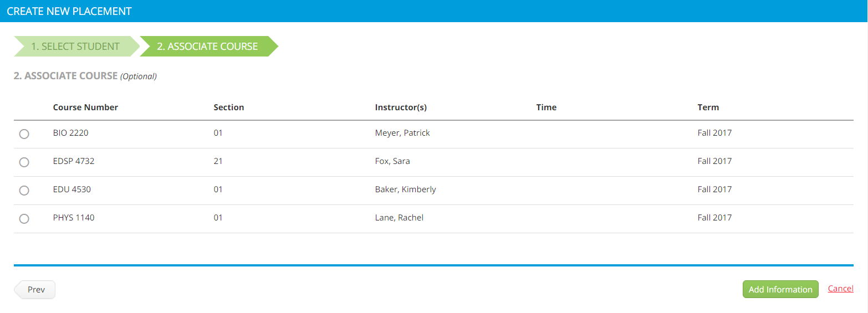The image size is (868, 313).
Task: Click the Add Information button
Action: (x=780, y=289)
